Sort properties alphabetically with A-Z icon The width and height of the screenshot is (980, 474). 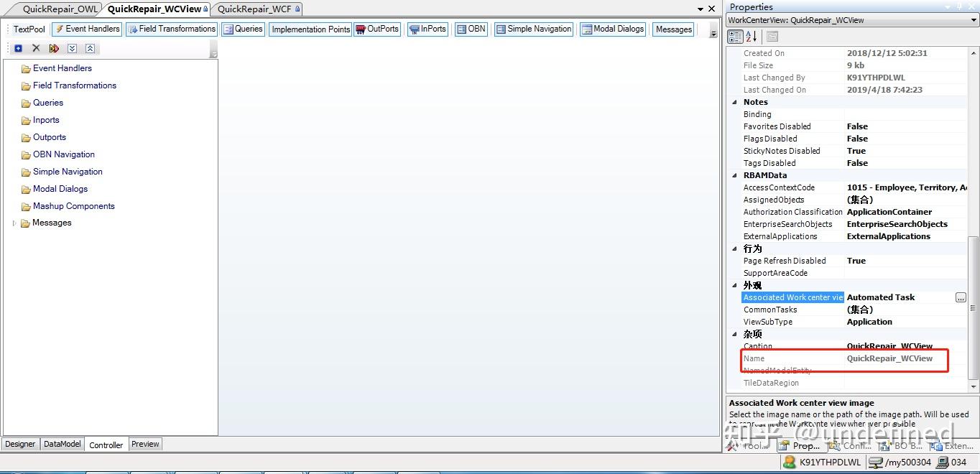[751, 36]
